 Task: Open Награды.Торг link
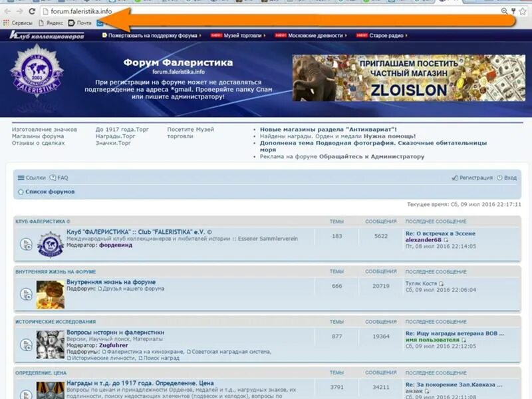click(115, 136)
